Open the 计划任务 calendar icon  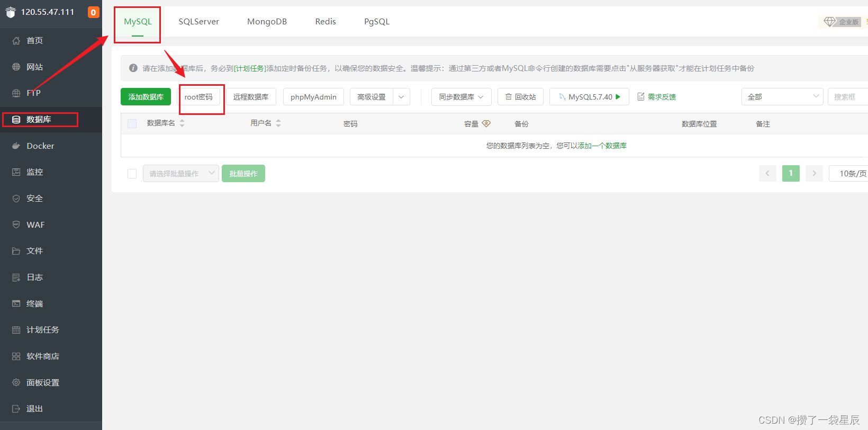[16, 330]
